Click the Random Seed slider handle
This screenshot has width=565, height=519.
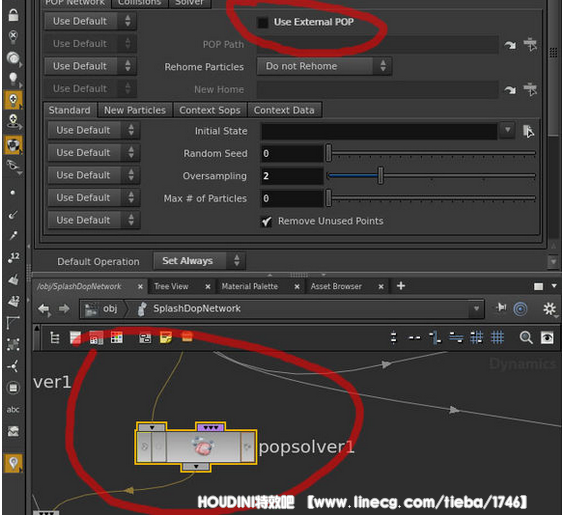point(329,153)
